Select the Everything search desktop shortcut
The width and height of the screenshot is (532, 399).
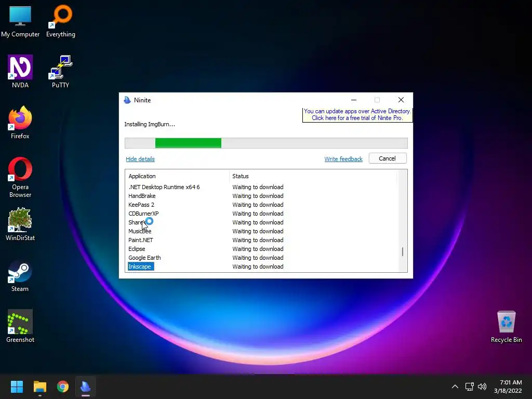pos(60,21)
